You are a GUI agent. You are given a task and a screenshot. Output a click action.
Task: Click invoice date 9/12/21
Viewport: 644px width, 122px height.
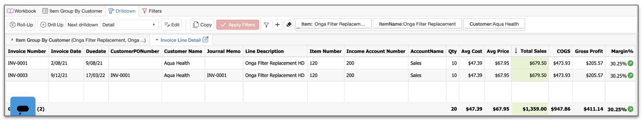point(59,75)
